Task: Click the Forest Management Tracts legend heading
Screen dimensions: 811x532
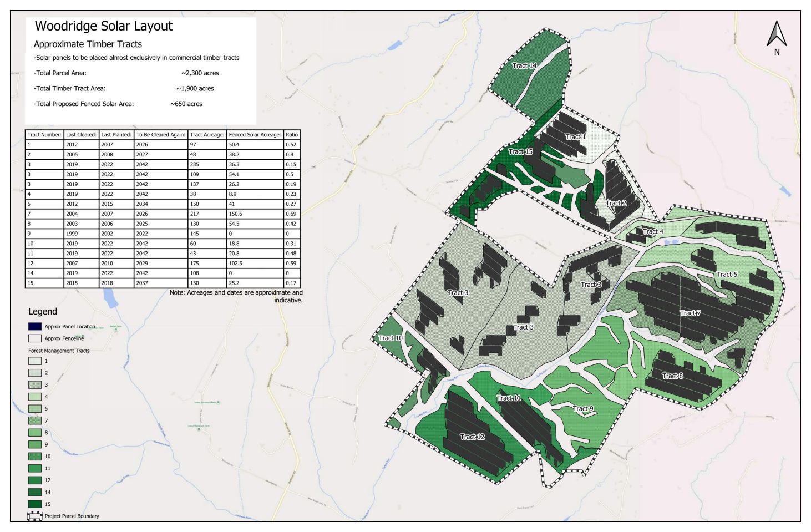Action: (x=59, y=351)
